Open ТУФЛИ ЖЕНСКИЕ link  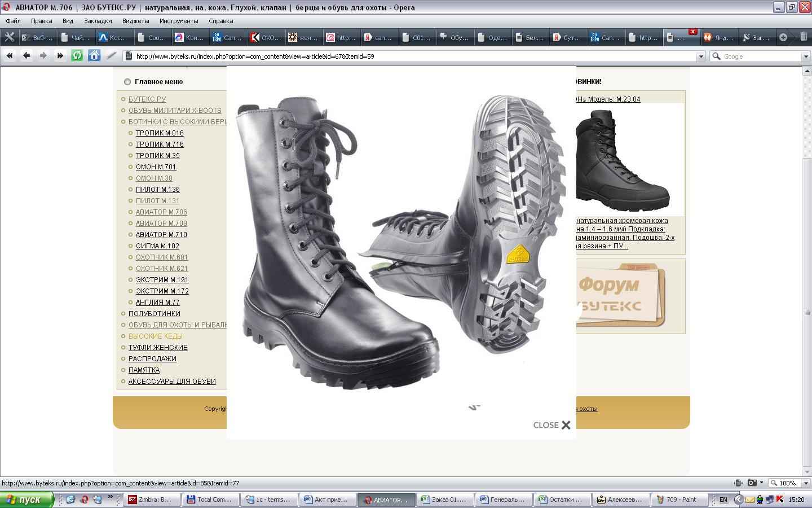[158, 348]
